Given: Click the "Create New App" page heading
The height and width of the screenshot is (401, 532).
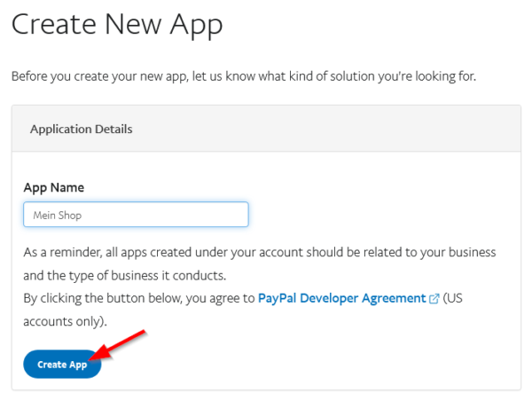Looking at the screenshot, I should point(117,24).
